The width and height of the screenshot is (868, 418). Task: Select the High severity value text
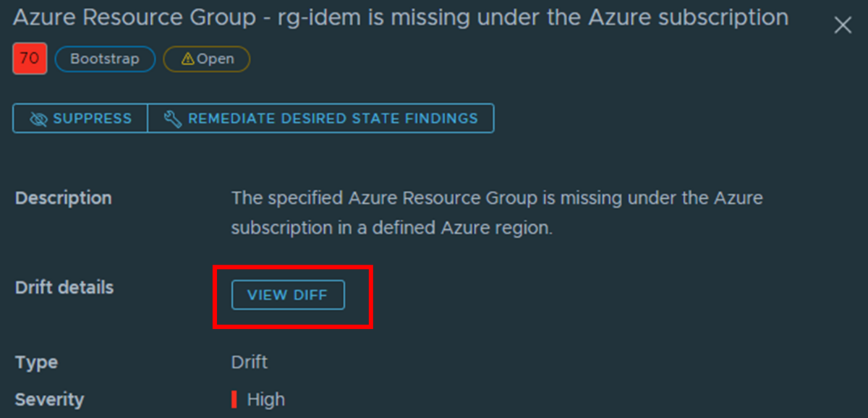coord(266,399)
